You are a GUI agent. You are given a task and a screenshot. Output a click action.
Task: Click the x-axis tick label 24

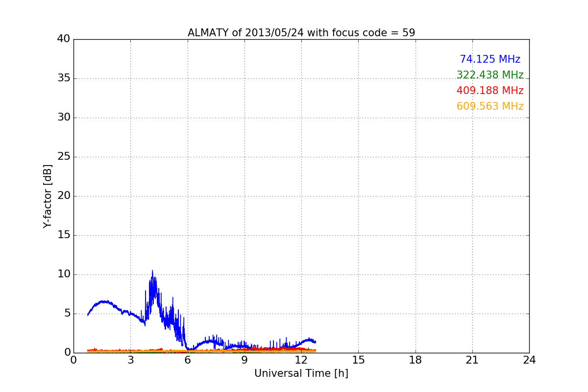click(x=529, y=360)
